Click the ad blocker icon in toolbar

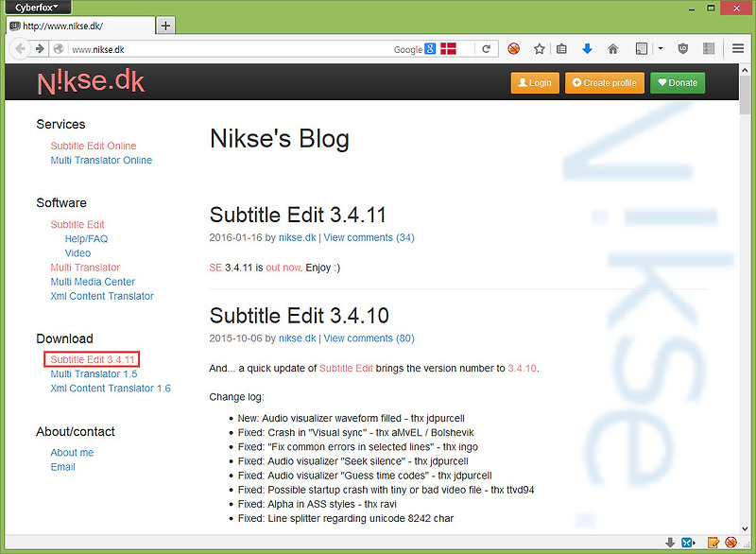point(513,49)
